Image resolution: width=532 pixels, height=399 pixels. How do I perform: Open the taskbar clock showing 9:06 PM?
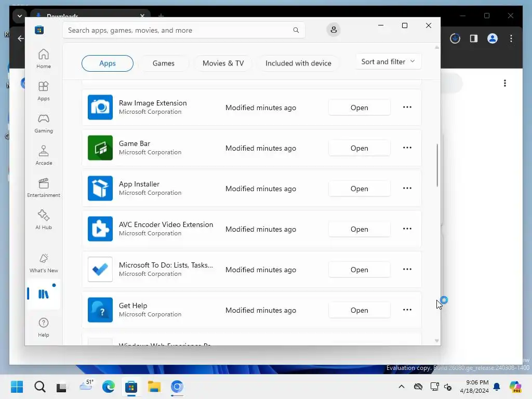pos(474,387)
